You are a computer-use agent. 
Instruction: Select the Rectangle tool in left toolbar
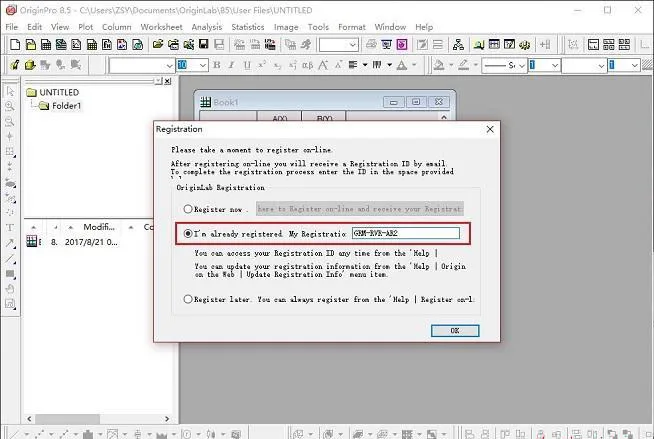[10, 274]
